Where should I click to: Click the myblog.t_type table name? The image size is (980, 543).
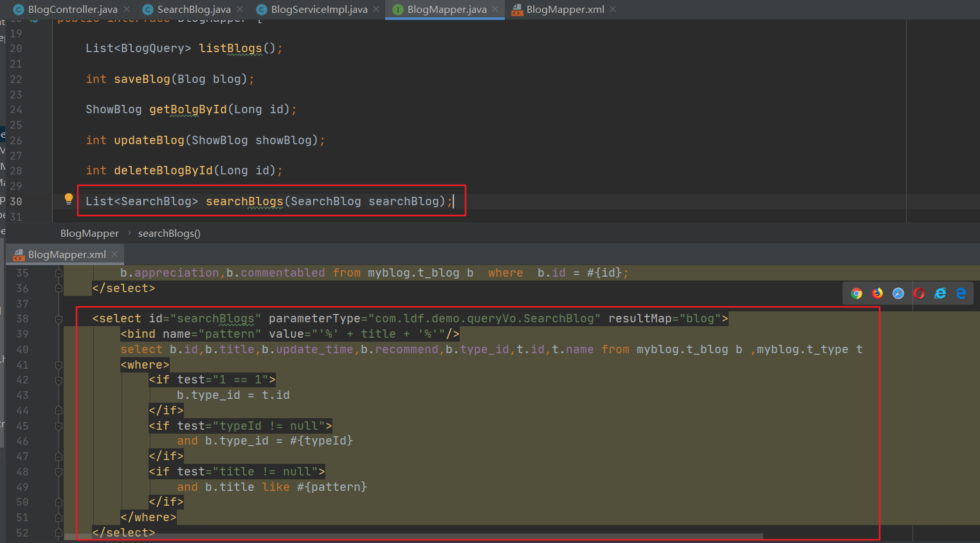tap(803, 349)
